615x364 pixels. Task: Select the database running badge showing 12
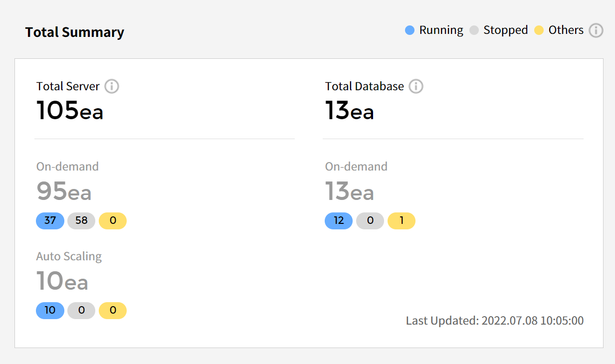click(x=339, y=220)
